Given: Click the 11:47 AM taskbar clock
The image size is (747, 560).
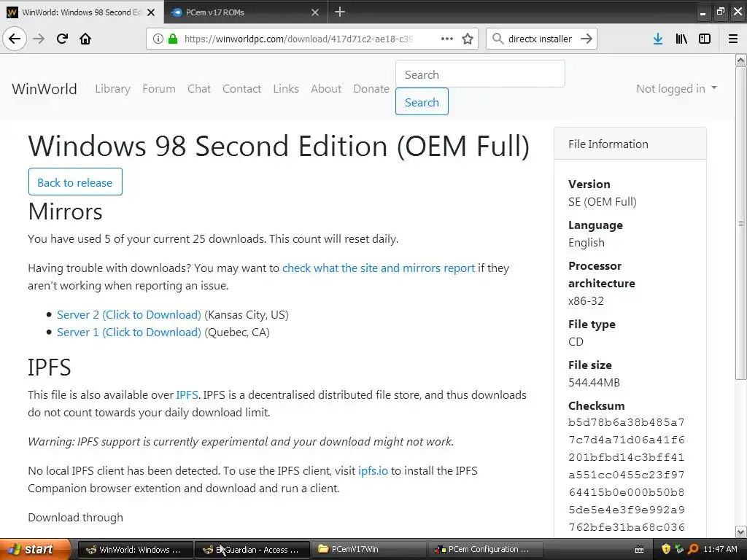Looking at the screenshot, I should coord(720,549).
